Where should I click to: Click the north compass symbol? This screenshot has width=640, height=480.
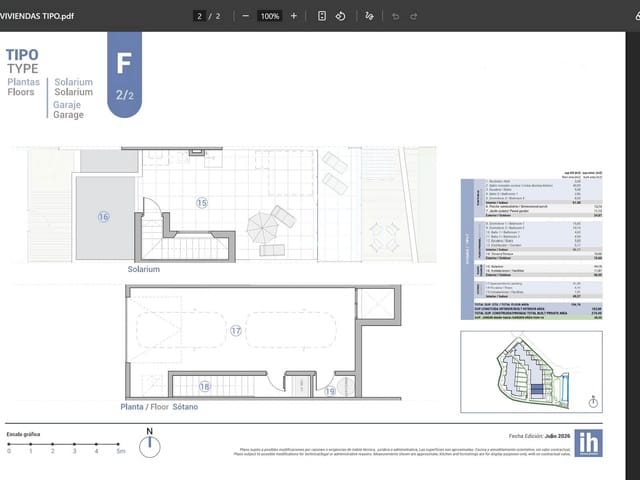click(x=150, y=443)
